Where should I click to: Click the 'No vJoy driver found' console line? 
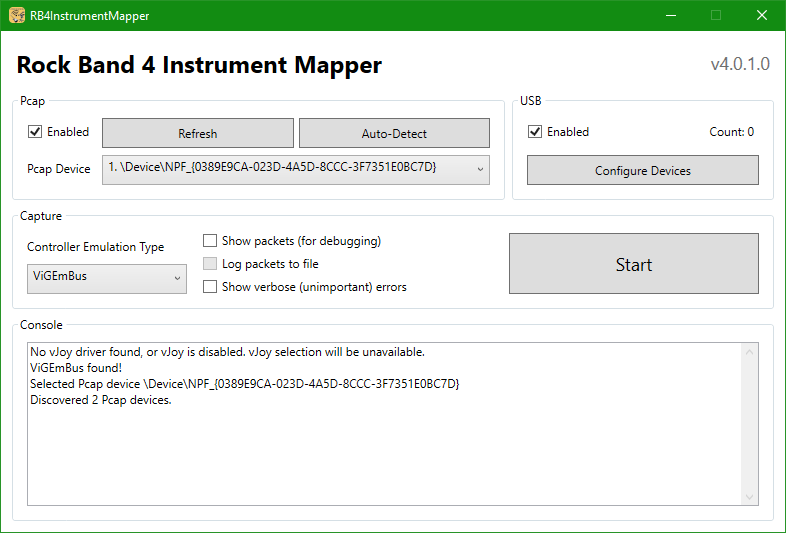pyautogui.click(x=228, y=352)
